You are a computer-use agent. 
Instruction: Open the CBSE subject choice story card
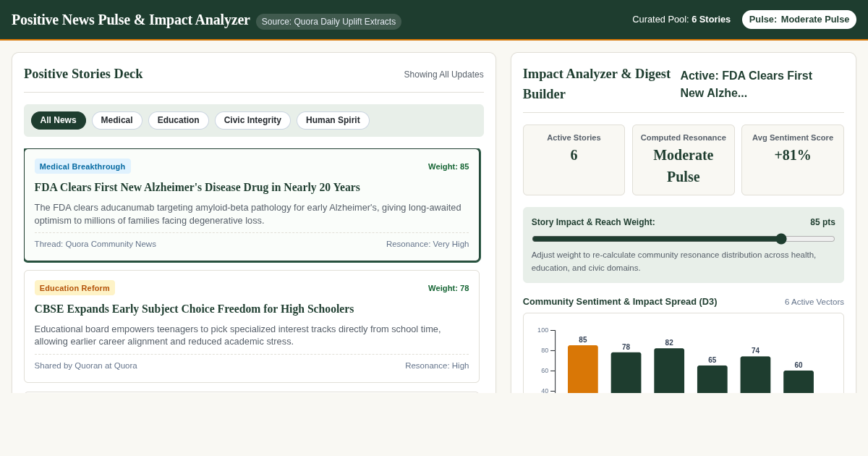click(x=252, y=326)
